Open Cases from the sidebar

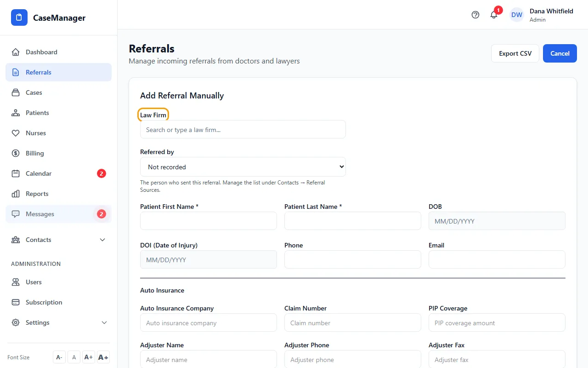tap(58, 92)
